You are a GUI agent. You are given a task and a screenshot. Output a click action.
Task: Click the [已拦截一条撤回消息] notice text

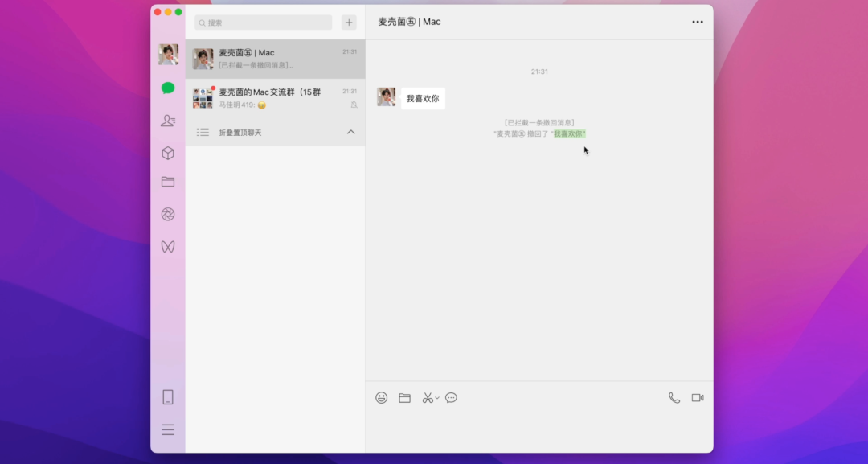pyautogui.click(x=539, y=123)
